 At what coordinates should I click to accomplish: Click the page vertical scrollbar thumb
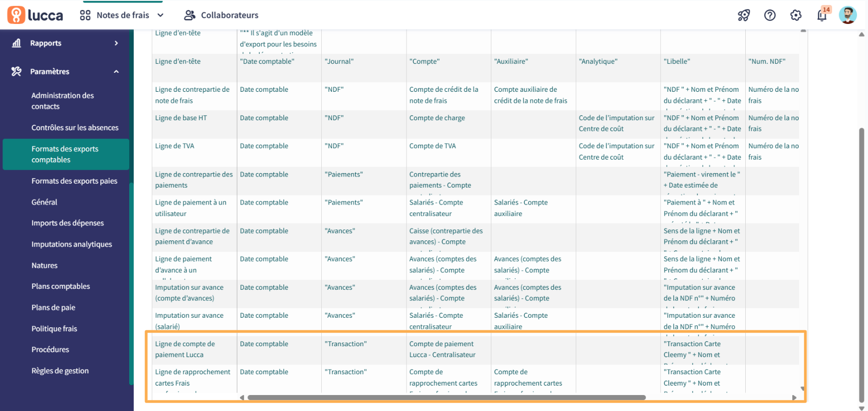point(862,264)
